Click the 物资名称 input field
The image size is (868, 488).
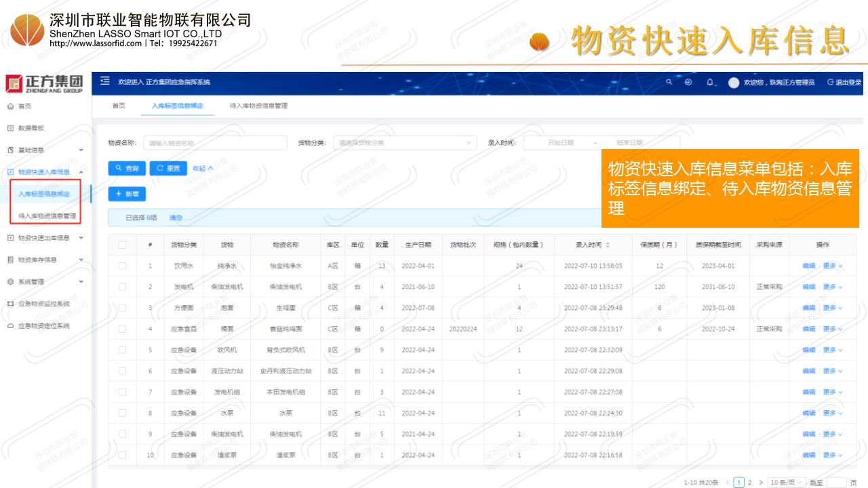point(215,142)
